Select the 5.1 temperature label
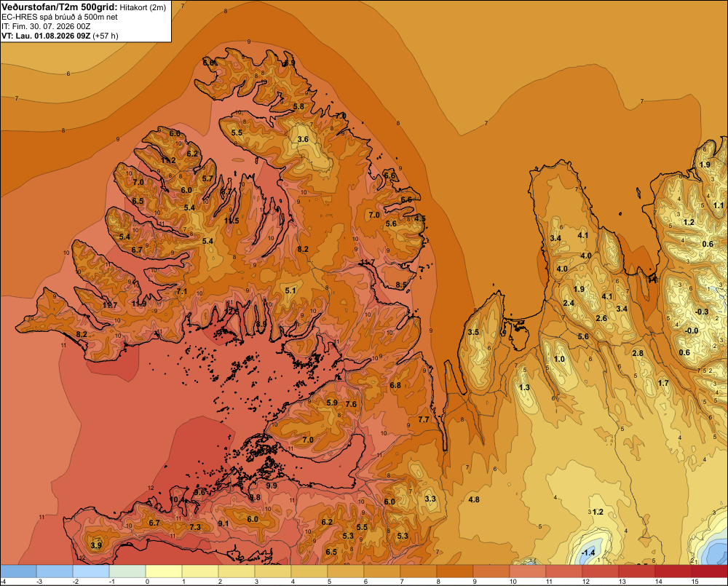The width and height of the screenshot is (728, 586). 290,290
